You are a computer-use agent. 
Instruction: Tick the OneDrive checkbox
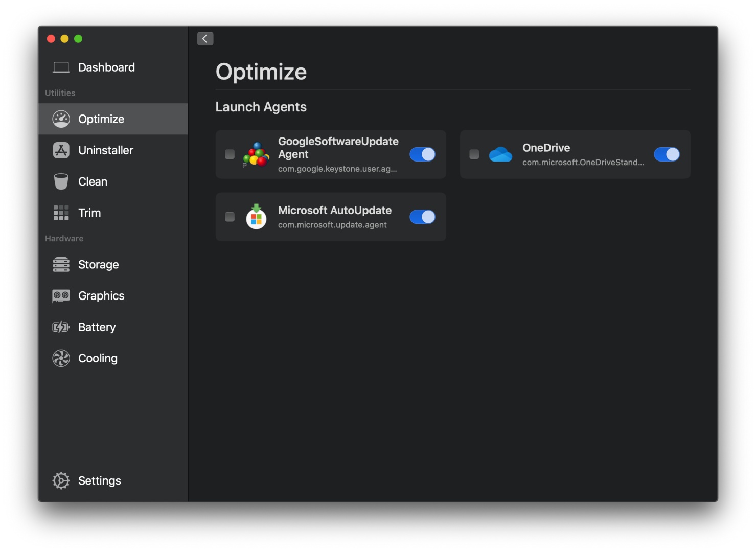(474, 154)
